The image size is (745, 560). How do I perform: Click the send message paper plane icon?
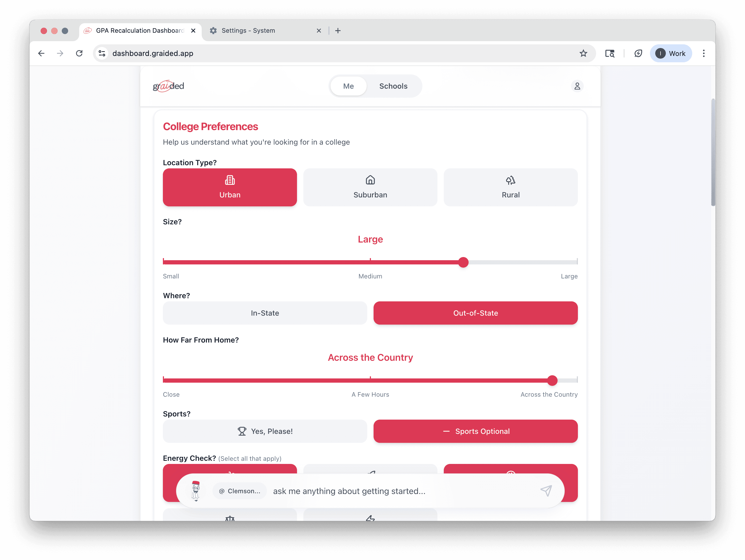(546, 491)
